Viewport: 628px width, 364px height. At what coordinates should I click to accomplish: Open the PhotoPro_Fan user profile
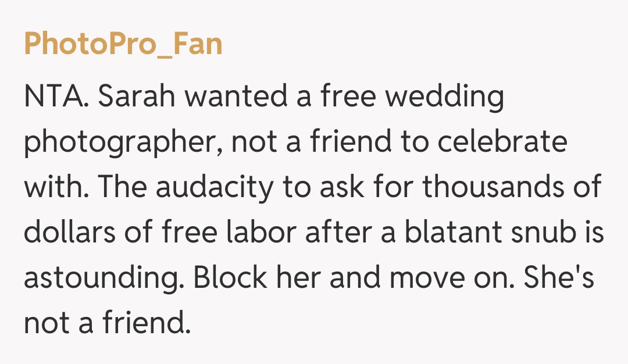tap(123, 44)
